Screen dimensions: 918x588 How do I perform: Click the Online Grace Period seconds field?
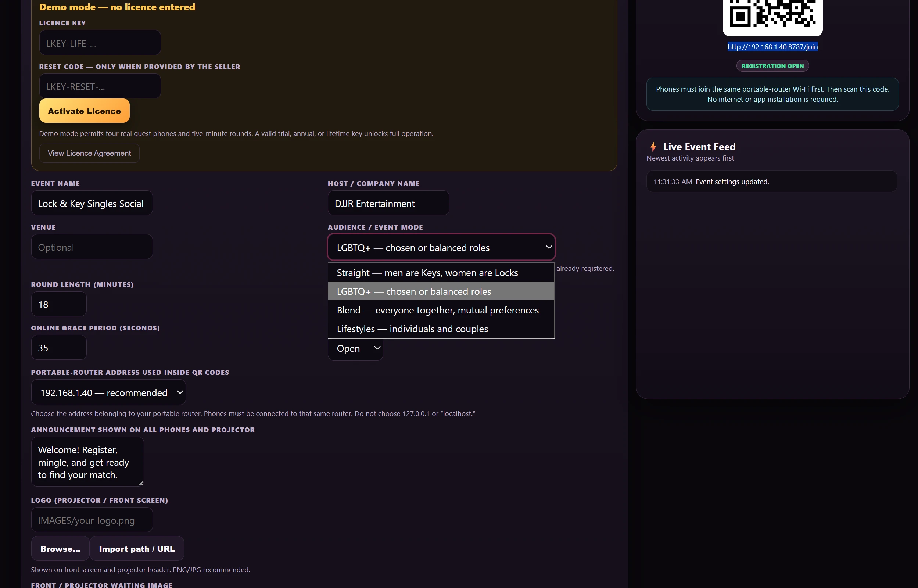pos(59,347)
